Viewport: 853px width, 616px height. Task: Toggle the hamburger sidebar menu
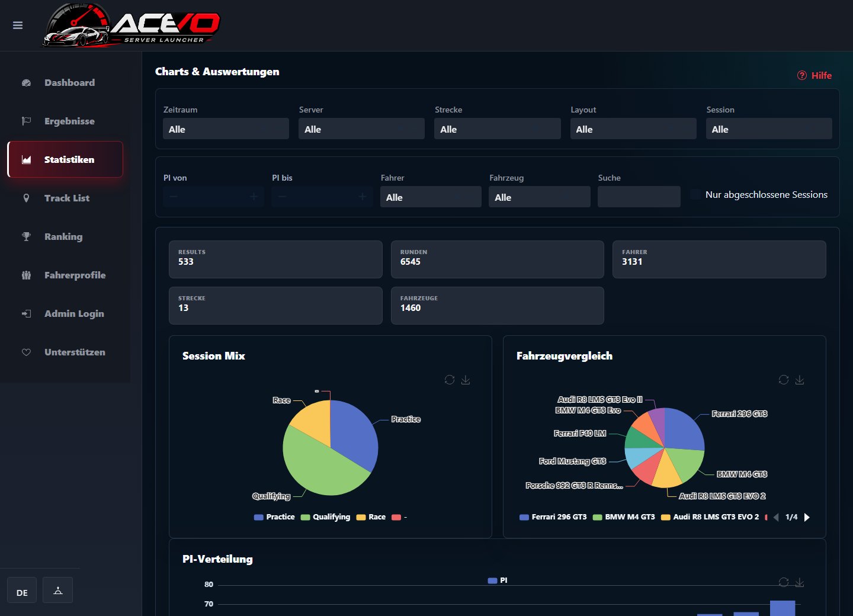point(18,25)
